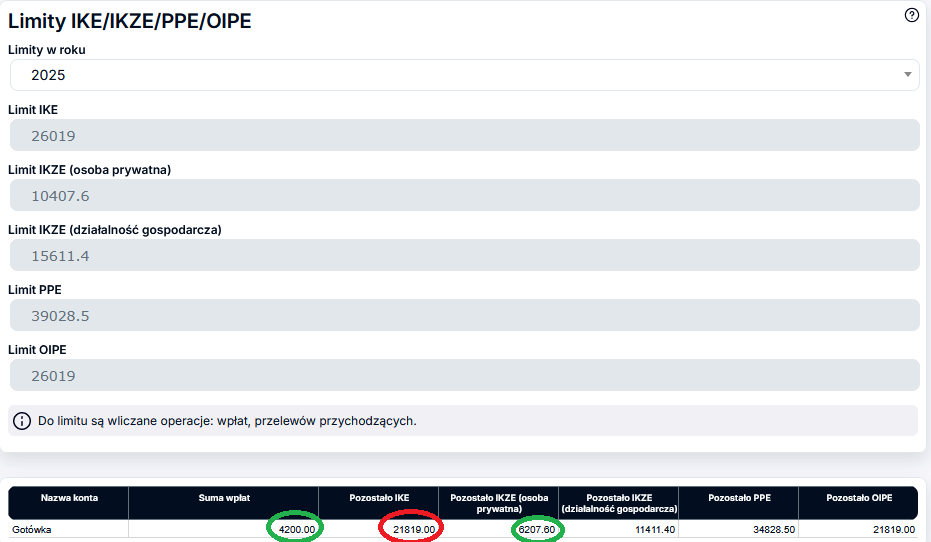Click the Limit OIPE field
Image resolution: width=931 pixels, height=542 pixels.
[x=464, y=376]
